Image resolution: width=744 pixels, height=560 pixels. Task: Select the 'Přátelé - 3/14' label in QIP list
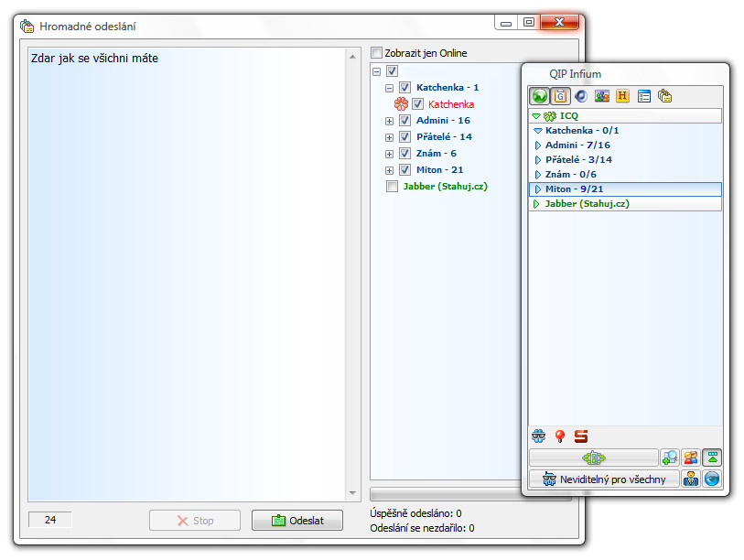pyautogui.click(x=578, y=160)
